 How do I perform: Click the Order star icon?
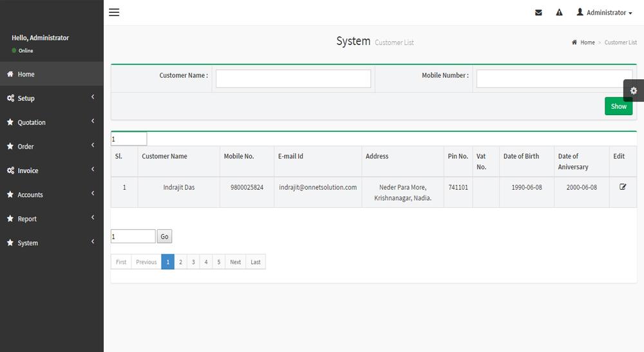point(10,146)
